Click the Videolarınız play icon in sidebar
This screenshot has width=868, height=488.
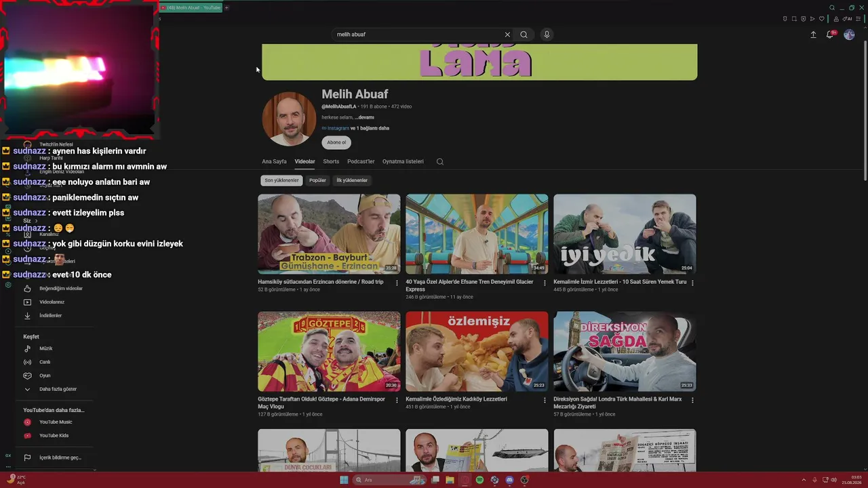[27, 302]
